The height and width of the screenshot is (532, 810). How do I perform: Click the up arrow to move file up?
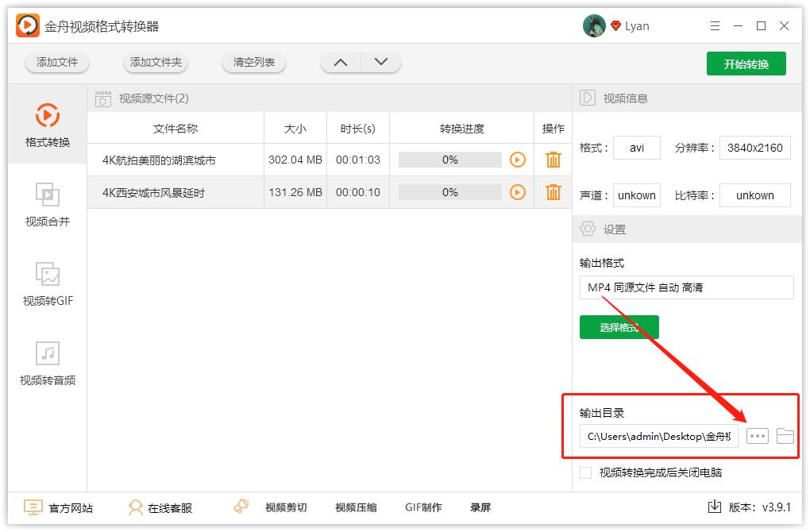point(341,60)
